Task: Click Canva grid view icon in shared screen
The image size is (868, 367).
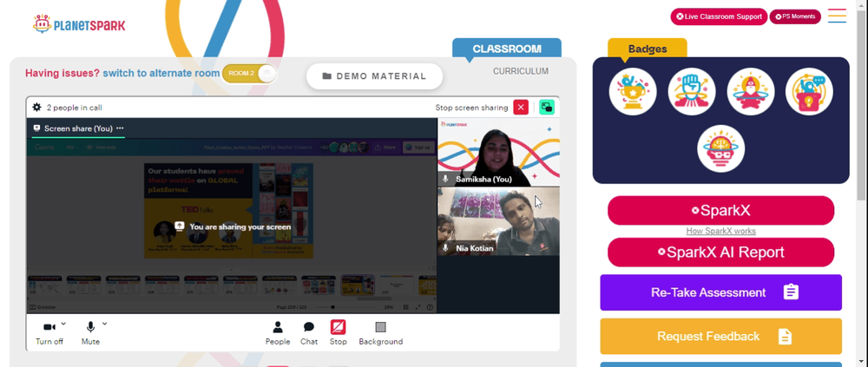Action: 405,306
